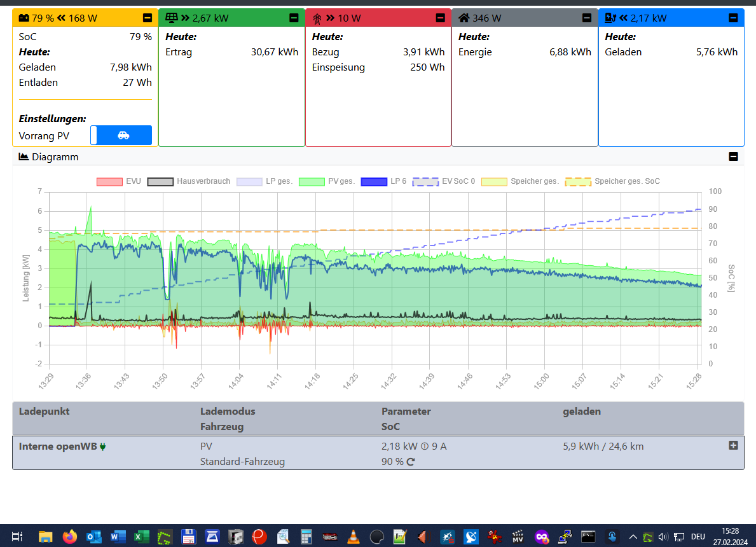Click the solar panel icon in green header
The image size is (756, 547).
coord(172,18)
